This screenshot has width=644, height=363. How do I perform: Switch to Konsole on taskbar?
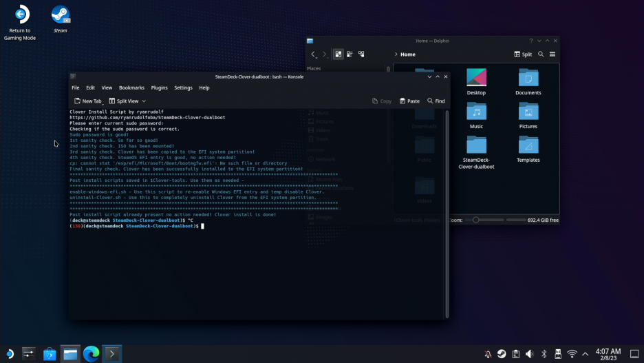click(111, 354)
